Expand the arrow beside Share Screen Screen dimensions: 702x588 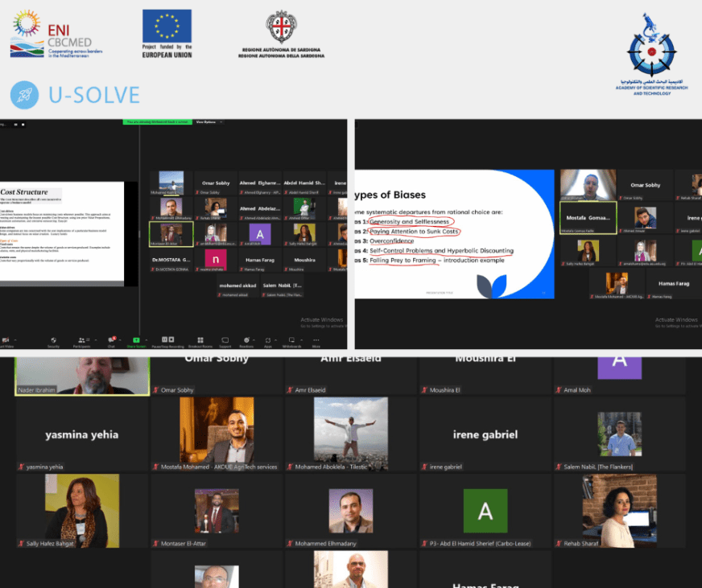(x=147, y=339)
